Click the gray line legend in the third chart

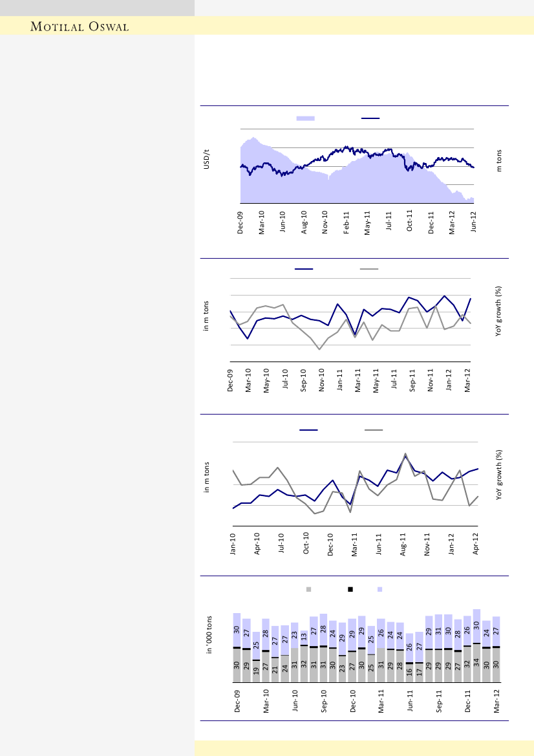[374, 429]
